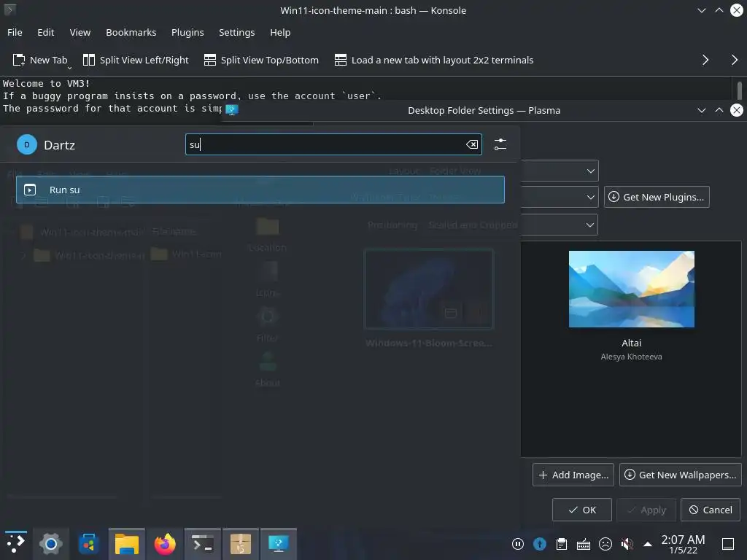Open the clipboard tray icon
Viewport: 747px width, 560px height.
click(x=562, y=544)
